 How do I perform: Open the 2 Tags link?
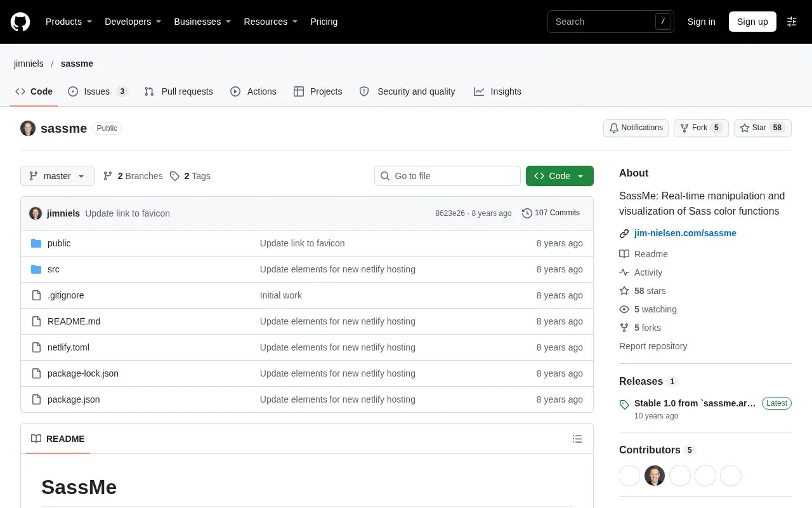pos(190,176)
